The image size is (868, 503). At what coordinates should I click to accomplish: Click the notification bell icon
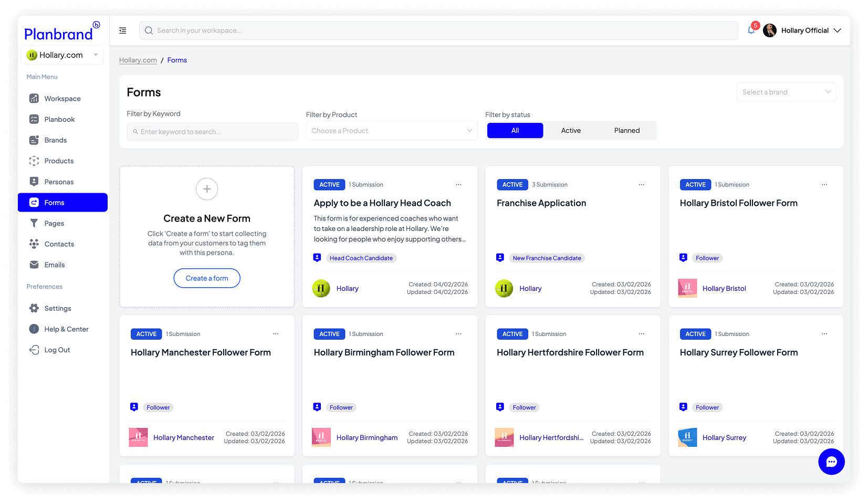tap(751, 30)
